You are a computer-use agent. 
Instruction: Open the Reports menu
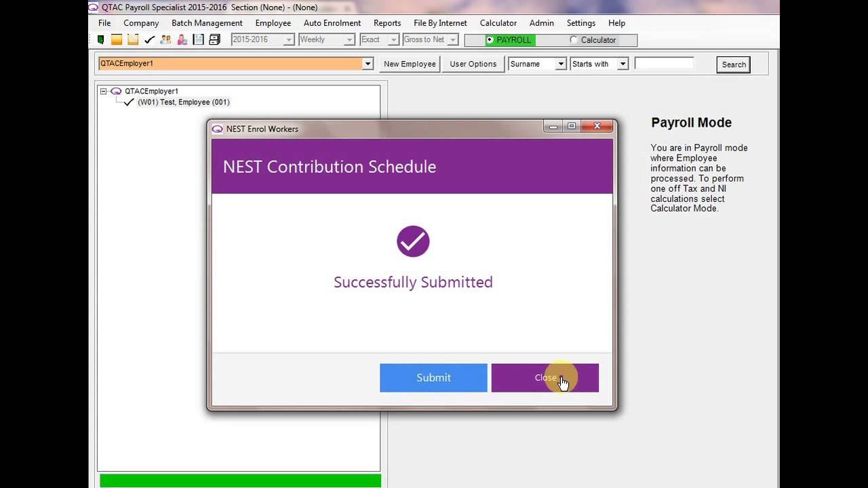point(387,23)
